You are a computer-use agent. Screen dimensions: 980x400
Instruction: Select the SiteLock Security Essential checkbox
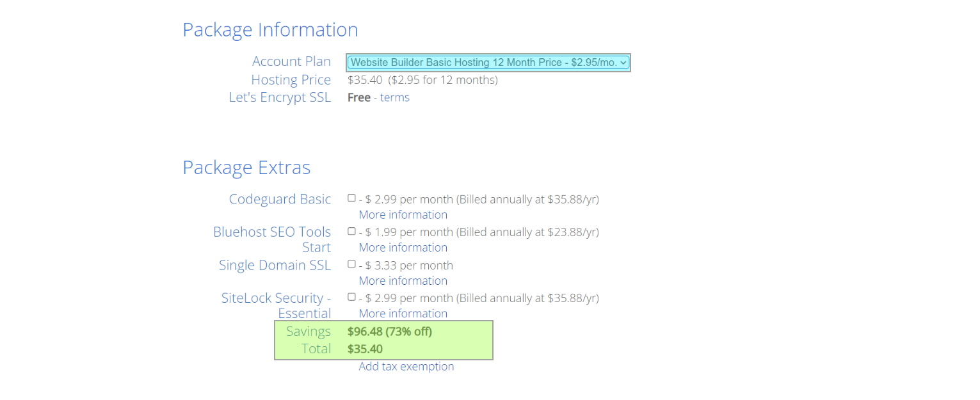tap(351, 297)
